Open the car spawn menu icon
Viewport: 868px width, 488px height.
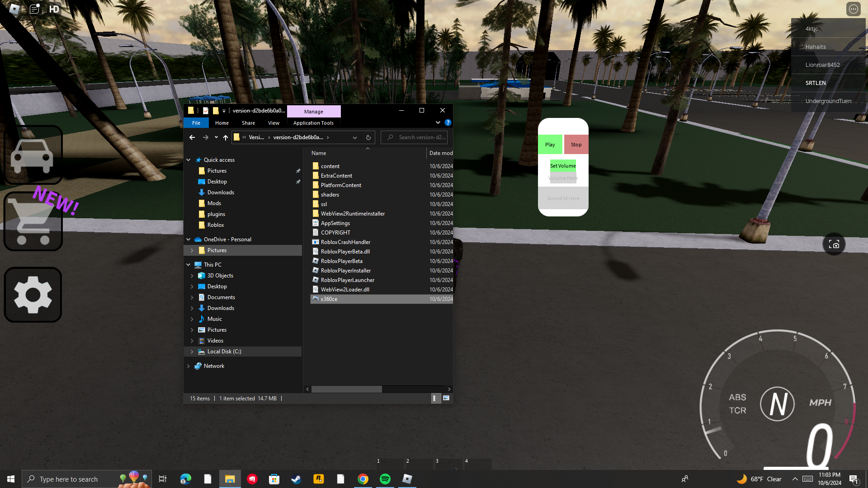coord(33,155)
